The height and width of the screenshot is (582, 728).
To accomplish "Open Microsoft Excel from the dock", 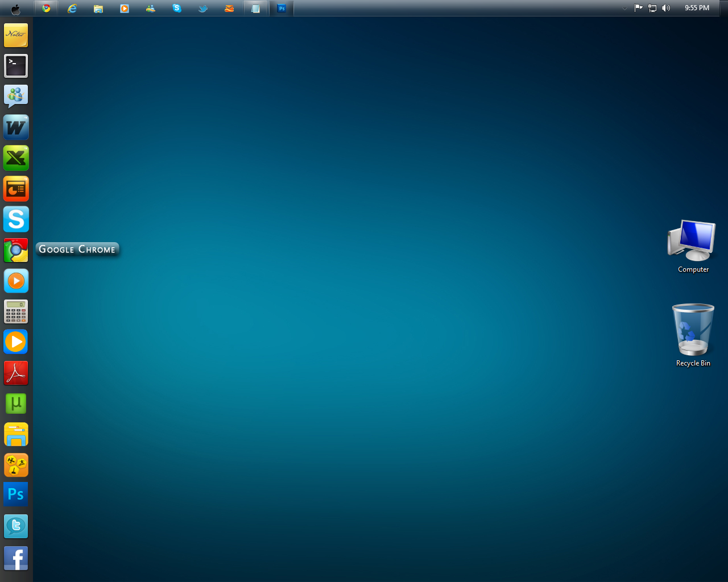I will pyautogui.click(x=15, y=158).
